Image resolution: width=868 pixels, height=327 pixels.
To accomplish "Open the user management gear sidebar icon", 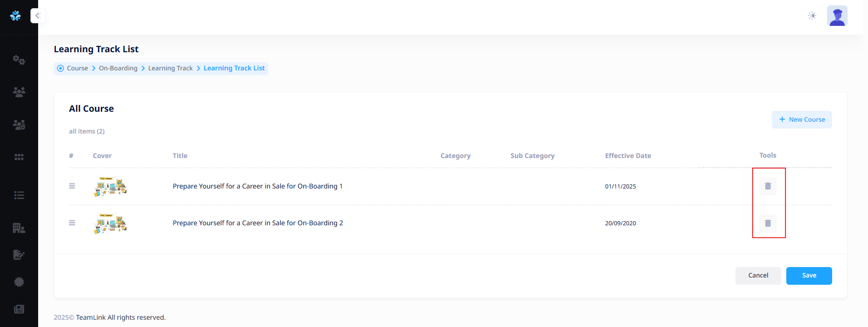I will coord(19,125).
